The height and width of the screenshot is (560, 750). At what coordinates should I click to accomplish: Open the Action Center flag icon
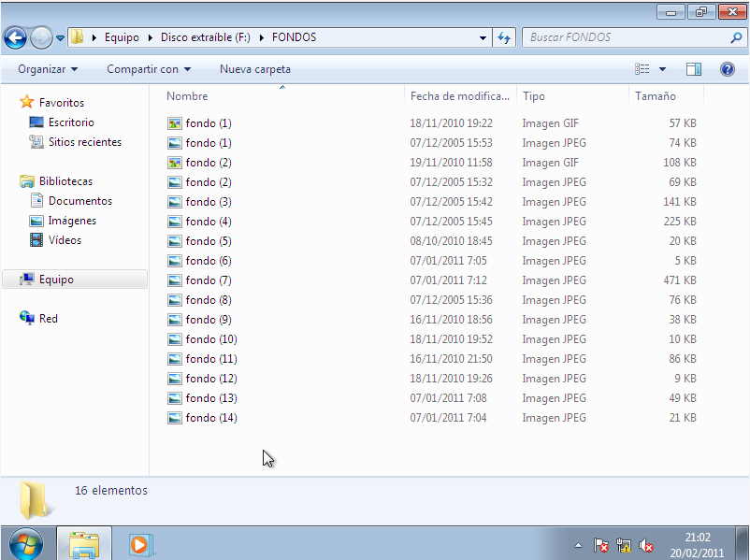(601, 546)
